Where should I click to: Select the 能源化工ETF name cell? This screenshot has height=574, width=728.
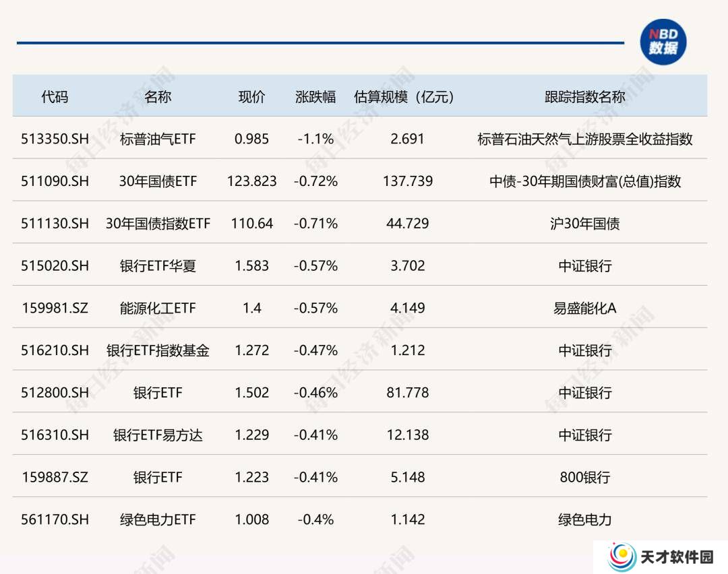(158, 308)
